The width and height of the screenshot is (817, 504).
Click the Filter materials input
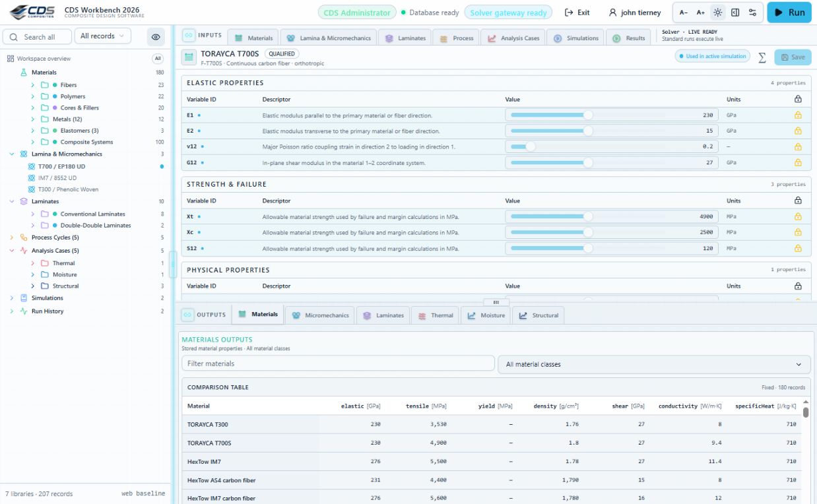pyautogui.click(x=338, y=363)
